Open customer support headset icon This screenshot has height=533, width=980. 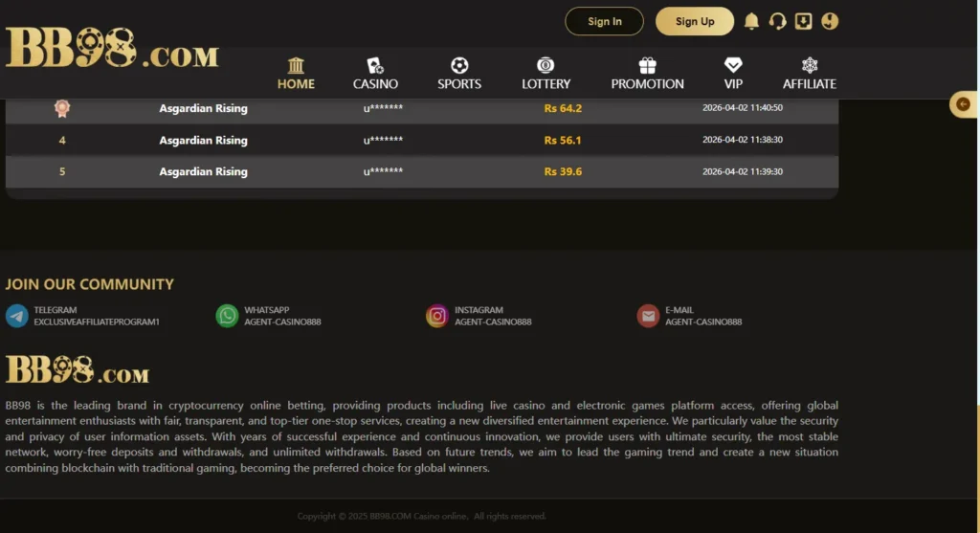pos(777,21)
